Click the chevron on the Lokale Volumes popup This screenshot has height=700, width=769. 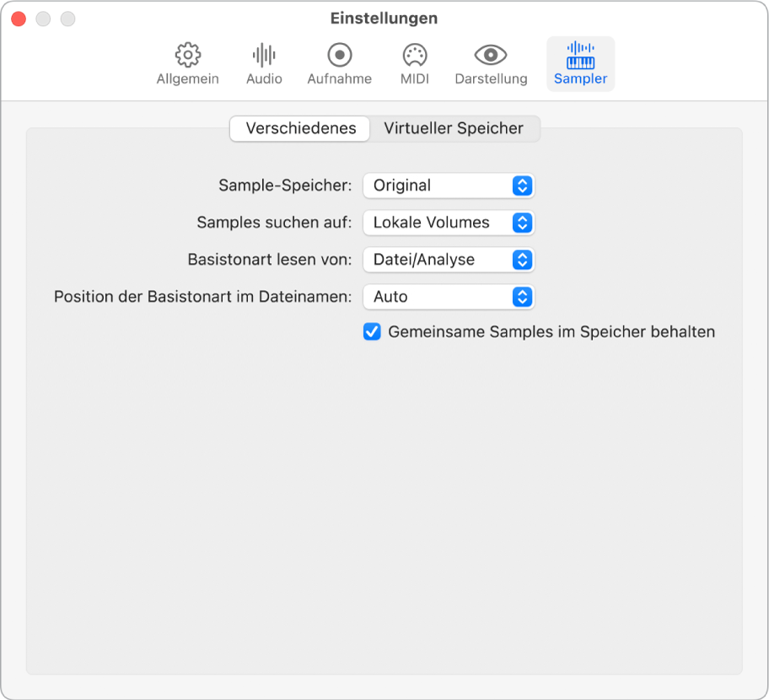pyautogui.click(x=524, y=223)
